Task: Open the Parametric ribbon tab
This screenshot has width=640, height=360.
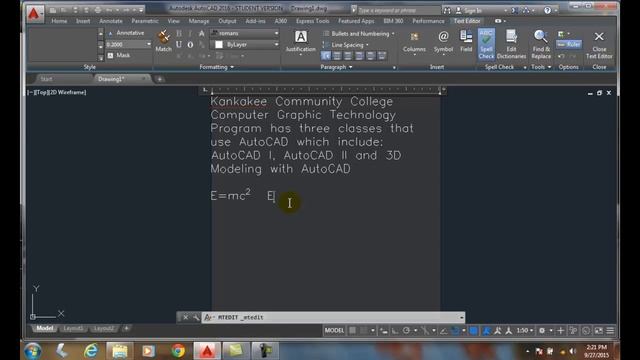Action: (145, 21)
